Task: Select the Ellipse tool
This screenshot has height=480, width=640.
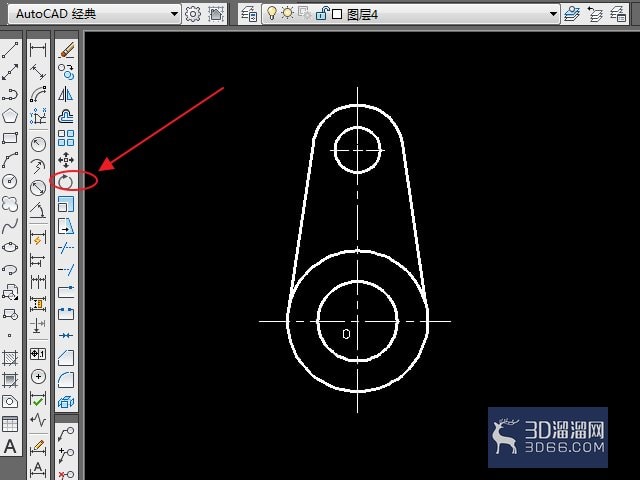Action: tap(10, 247)
